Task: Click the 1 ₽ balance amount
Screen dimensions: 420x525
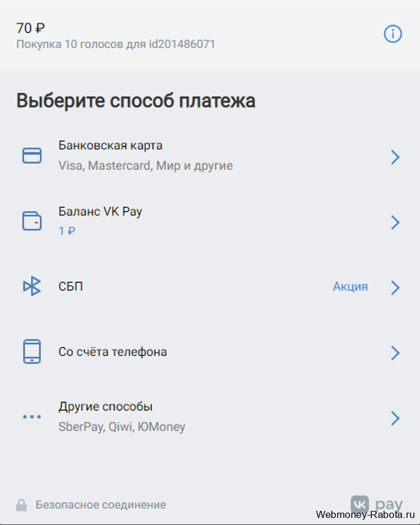Action: (67, 231)
